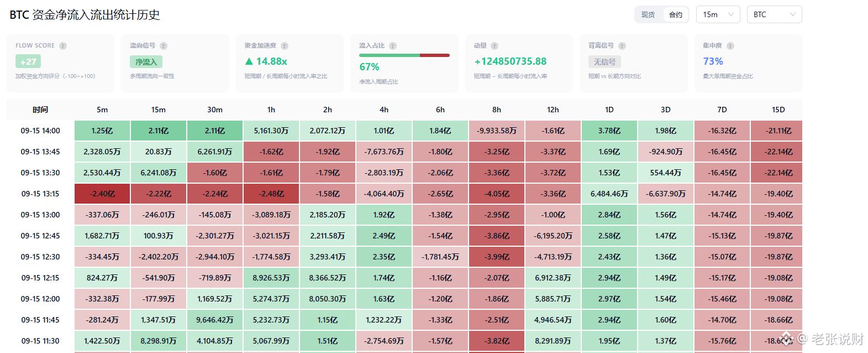Click the green up-triangle beside 14.88x

[249, 61]
